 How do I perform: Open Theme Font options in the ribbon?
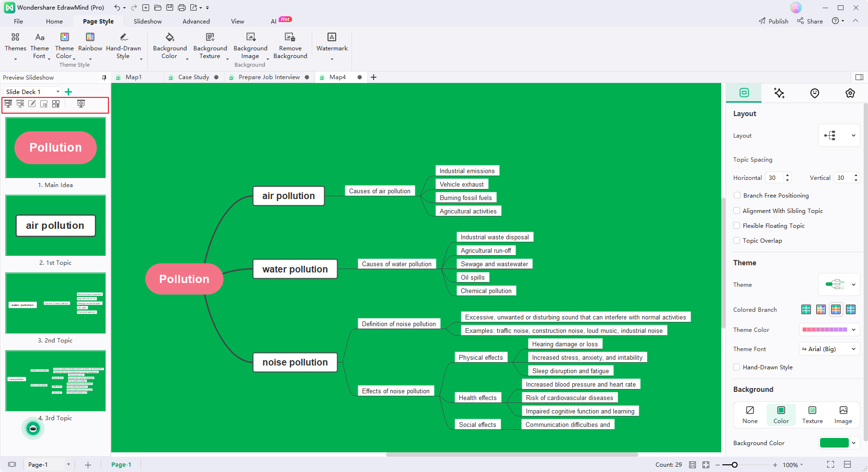(40, 47)
